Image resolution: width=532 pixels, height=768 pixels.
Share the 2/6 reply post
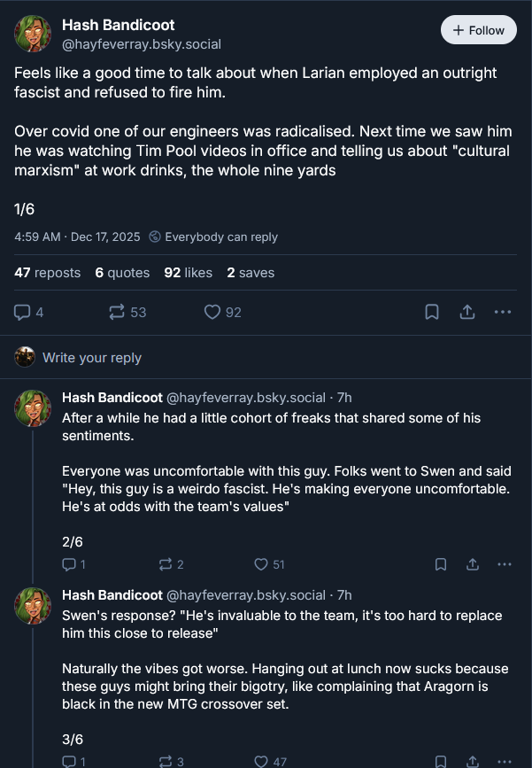tap(473, 564)
